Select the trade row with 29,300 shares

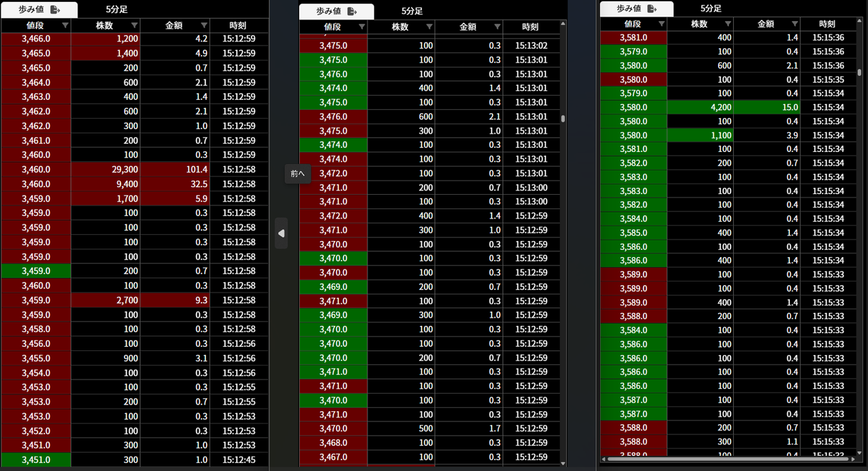[134, 169]
